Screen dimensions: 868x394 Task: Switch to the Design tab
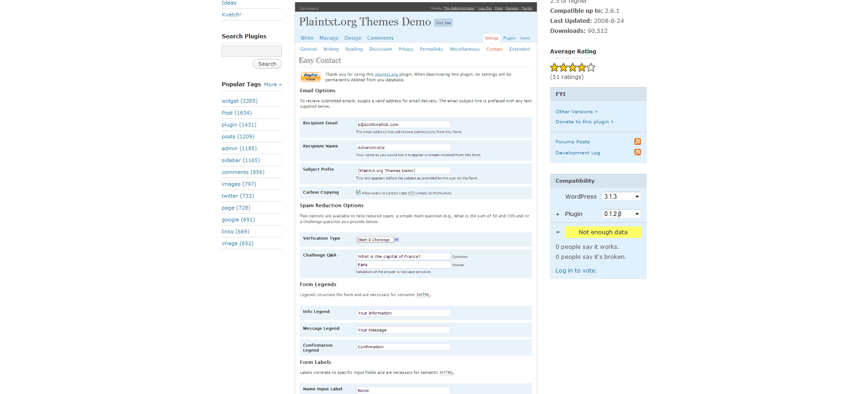(x=353, y=38)
